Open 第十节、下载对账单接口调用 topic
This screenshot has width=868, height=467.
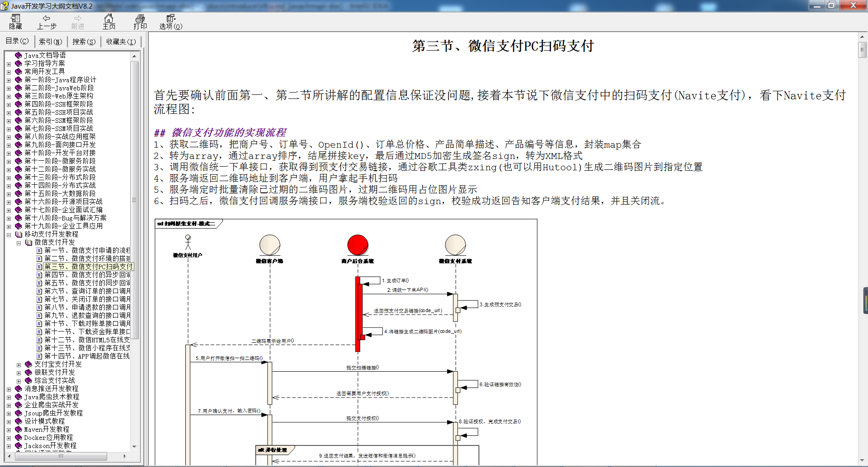[x=87, y=324]
